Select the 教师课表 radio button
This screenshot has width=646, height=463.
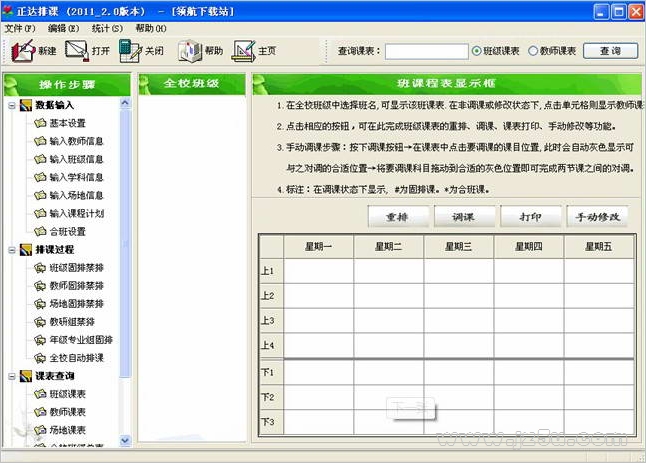tap(533, 51)
